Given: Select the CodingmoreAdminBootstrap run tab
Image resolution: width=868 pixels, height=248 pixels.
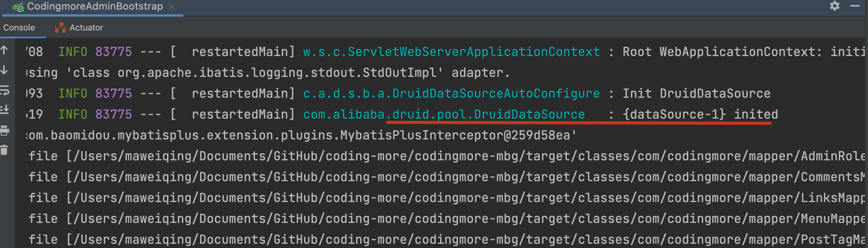Looking at the screenshot, I should (95, 7).
